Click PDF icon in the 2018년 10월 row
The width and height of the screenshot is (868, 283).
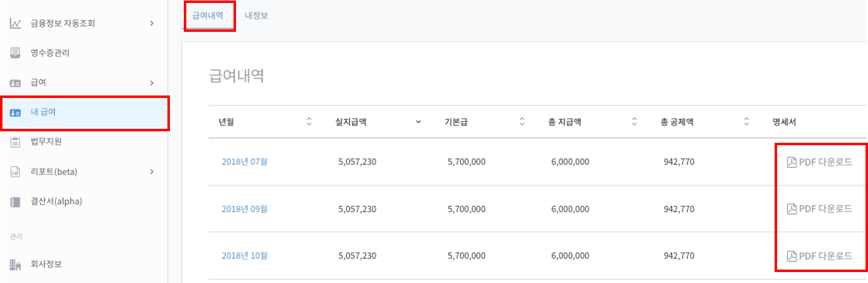tap(792, 256)
